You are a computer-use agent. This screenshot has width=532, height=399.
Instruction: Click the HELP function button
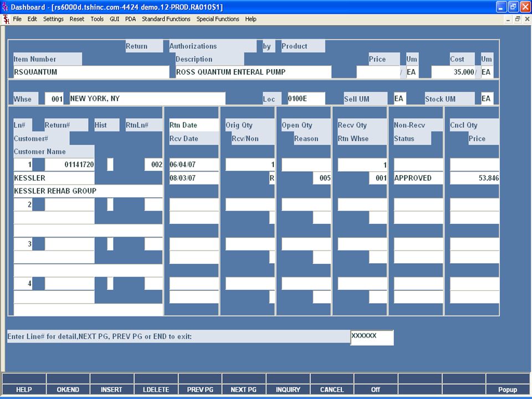[24, 390]
